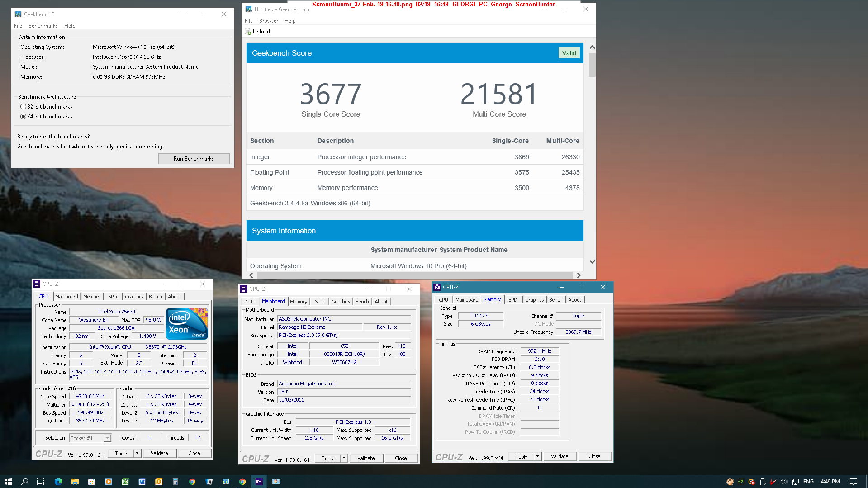
Task: Launch Excel from the taskbar
Action: [125, 481]
